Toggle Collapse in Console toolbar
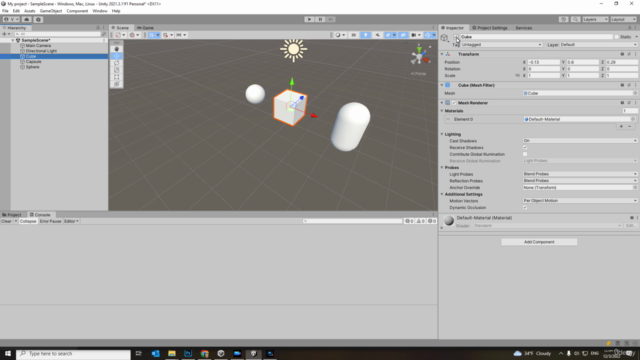Screen dimensions: 640x360 coord(28,221)
